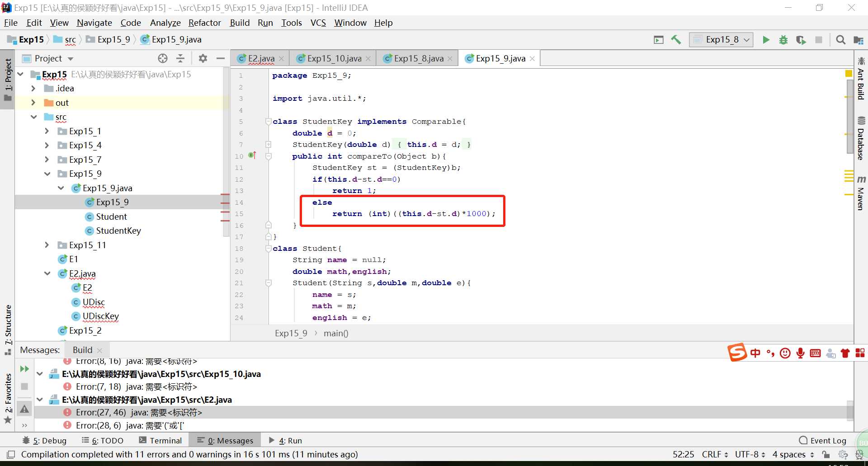Toggle tool window bars icon in the status bar
The image size is (868, 466).
(11, 454)
